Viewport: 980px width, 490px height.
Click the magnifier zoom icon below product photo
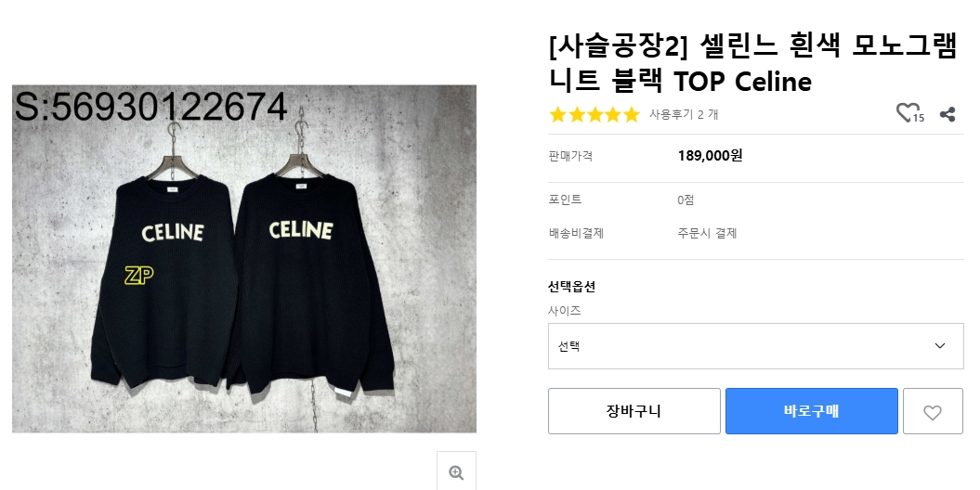point(456,471)
